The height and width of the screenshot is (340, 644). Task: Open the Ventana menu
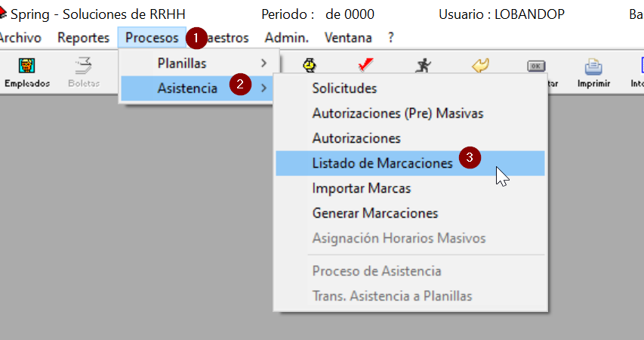pos(348,38)
